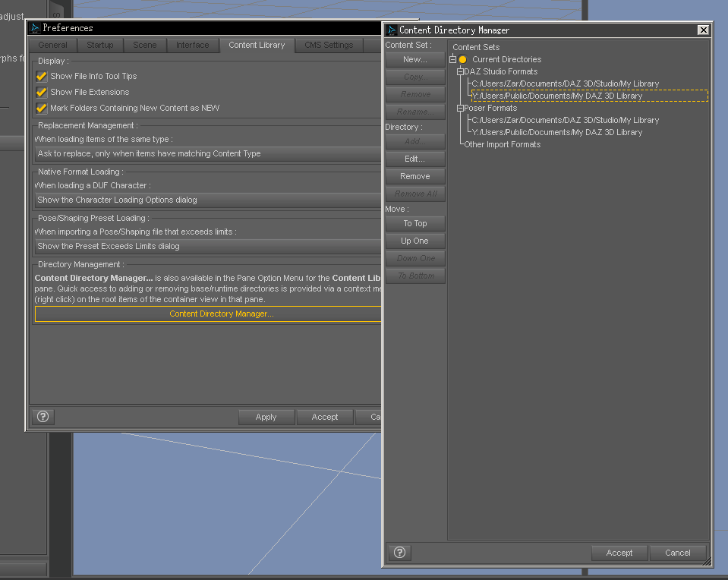Screen dimensions: 728x580
Task: Click the Down One button
Action: tap(415, 258)
